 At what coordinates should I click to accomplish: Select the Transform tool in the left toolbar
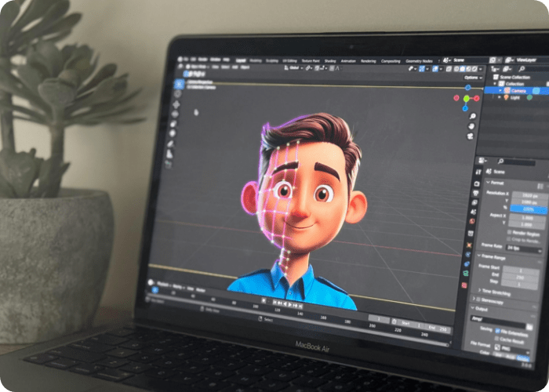pos(173,133)
